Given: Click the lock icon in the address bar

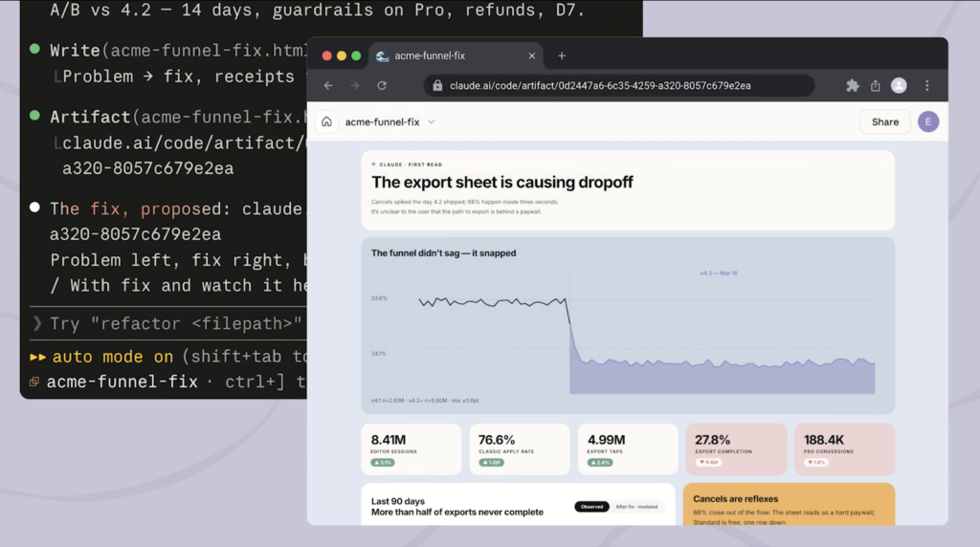Looking at the screenshot, I should pyautogui.click(x=437, y=85).
